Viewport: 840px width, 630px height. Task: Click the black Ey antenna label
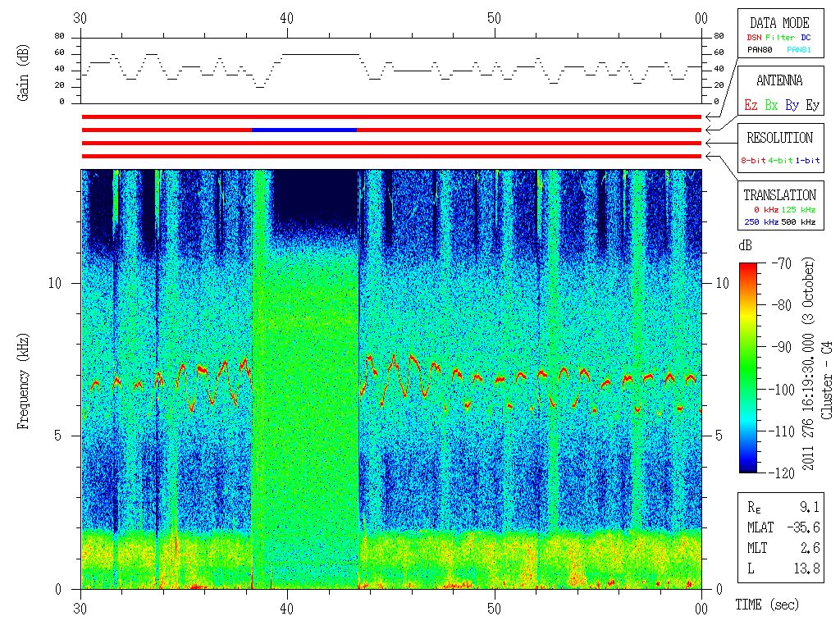pos(813,105)
